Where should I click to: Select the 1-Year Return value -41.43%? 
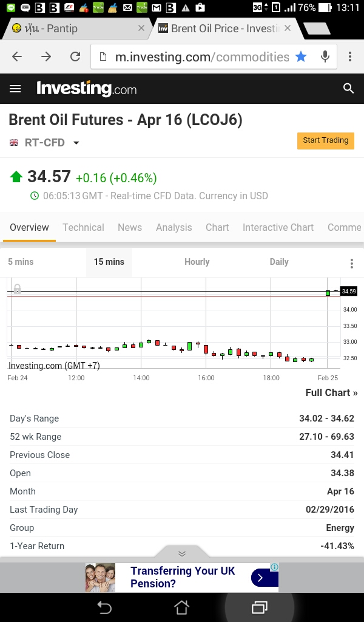337,546
